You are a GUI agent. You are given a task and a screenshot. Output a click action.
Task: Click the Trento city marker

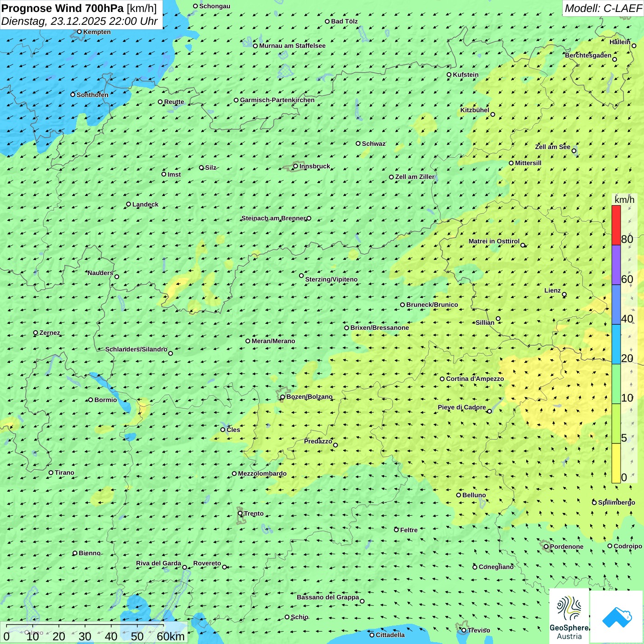[x=240, y=513]
